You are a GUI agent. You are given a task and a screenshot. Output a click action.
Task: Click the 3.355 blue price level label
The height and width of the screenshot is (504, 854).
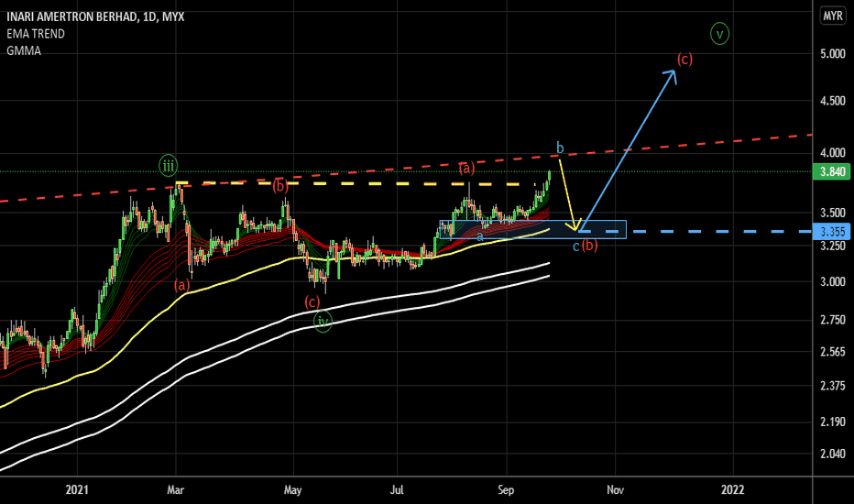pos(832,232)
